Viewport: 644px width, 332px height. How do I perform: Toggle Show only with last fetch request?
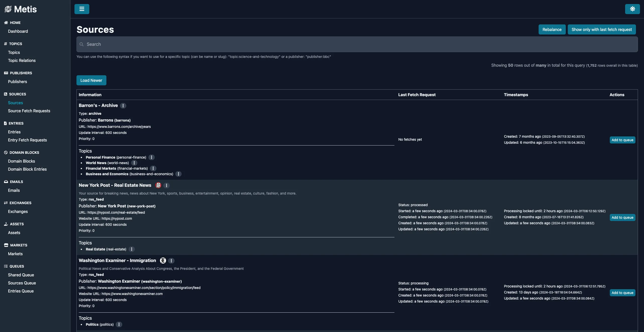pyautogui.click(x=601, y=29)
